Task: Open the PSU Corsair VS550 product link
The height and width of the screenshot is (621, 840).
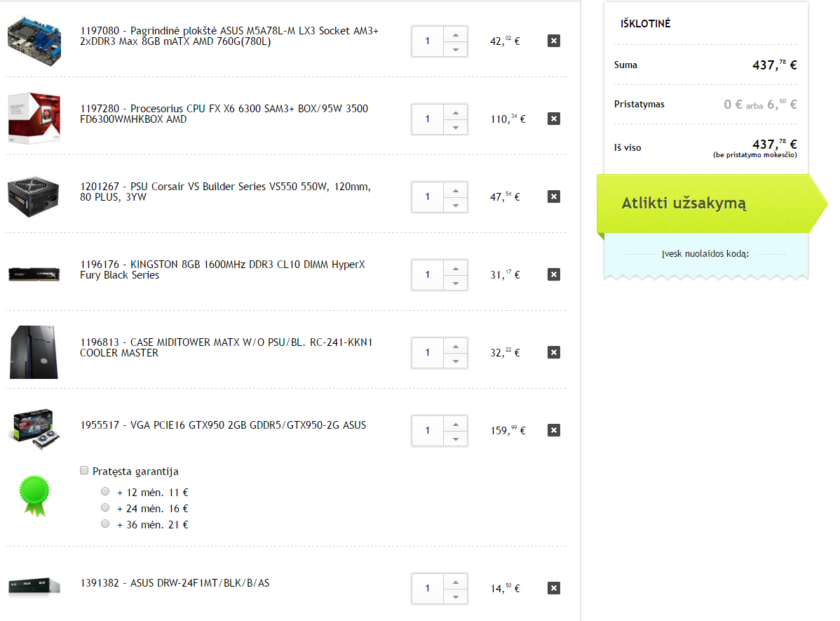Action: [225, 192]
